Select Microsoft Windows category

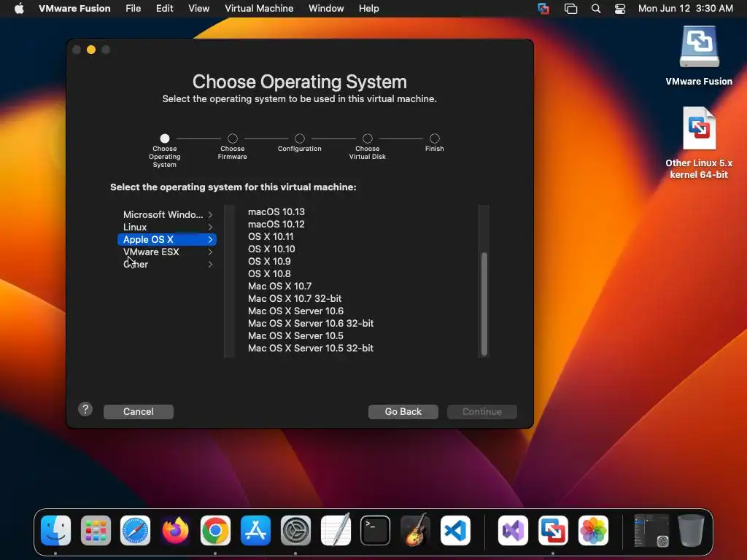tap(167, 215)
